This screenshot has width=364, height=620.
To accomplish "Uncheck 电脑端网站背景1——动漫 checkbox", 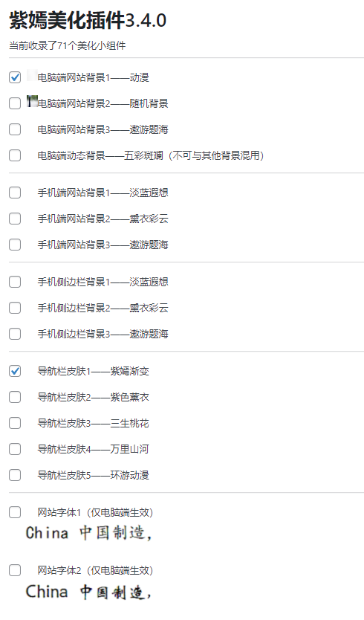I will (15, 77).
